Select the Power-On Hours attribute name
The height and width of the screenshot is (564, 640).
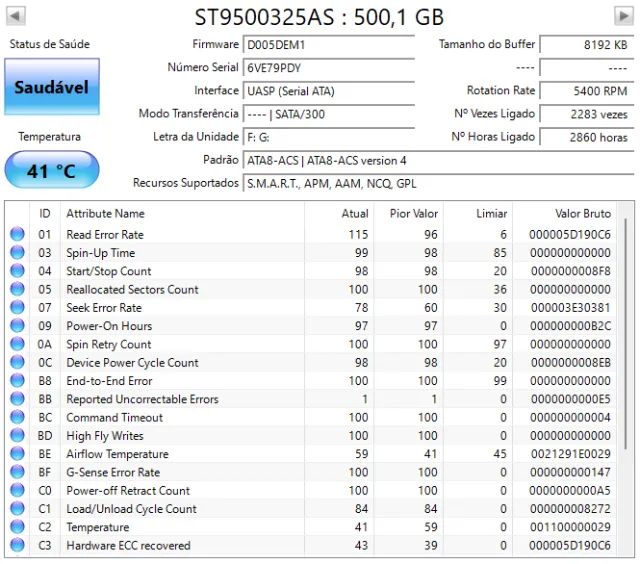pos(109,326)
